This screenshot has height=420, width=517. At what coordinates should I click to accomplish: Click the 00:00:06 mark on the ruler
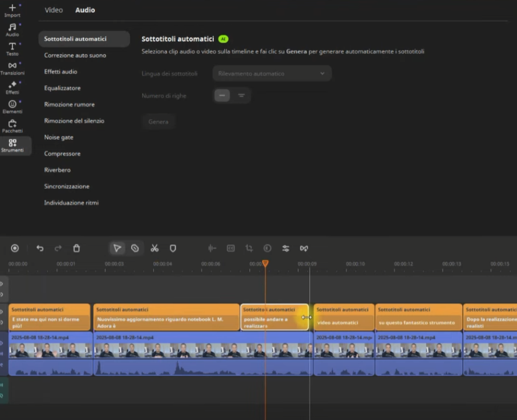tap(210, 264)
